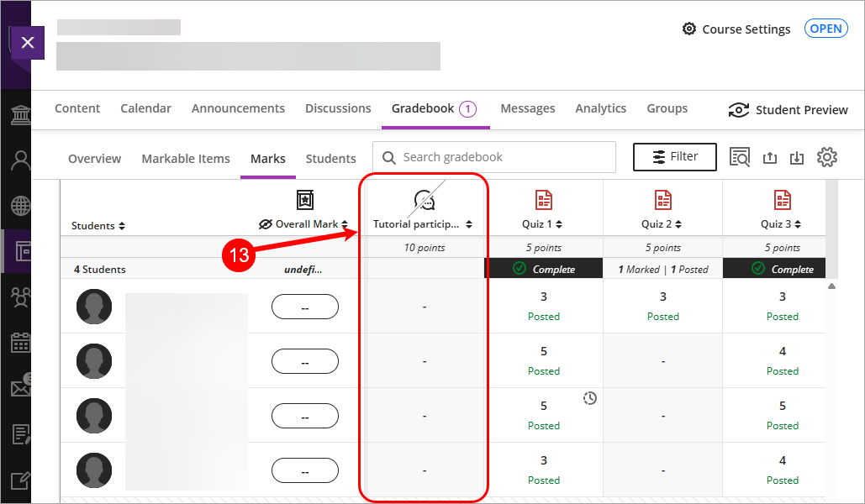Open the Messages envelope icon in sidebar

[x=20, y=388]
